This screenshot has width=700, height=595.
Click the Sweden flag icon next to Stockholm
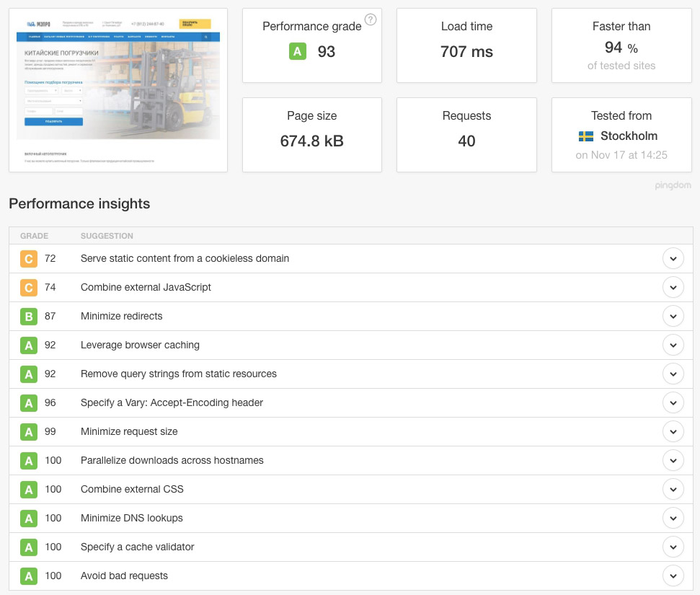pos(585,136)
